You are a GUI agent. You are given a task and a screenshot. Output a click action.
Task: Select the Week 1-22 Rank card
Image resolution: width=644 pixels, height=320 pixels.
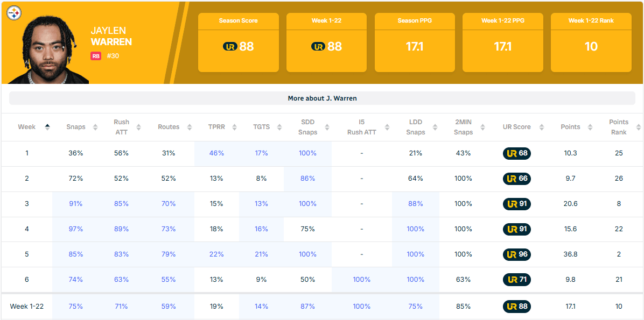[x=591, y=42]
